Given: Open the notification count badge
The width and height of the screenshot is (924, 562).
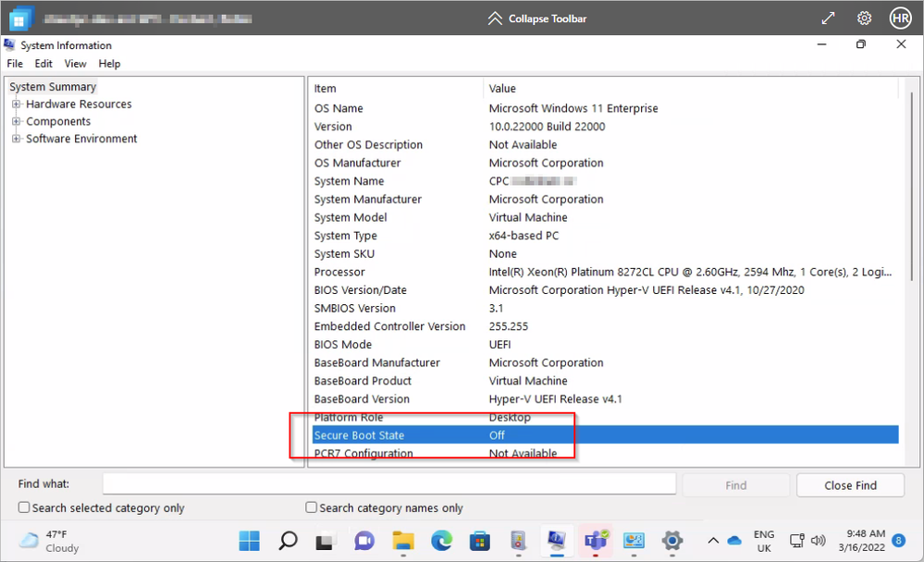Looking at the screenshot, I should pos(899,540).
